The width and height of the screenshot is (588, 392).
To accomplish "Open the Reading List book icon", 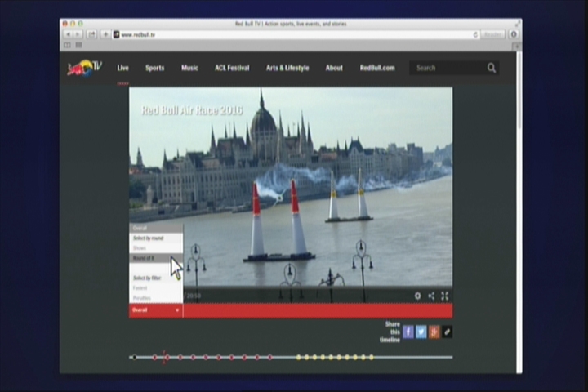I will click(67, 45).
